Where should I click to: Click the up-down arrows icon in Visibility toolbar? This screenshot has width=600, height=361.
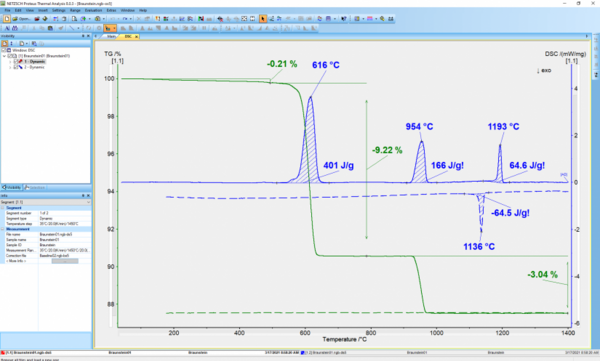11,44
